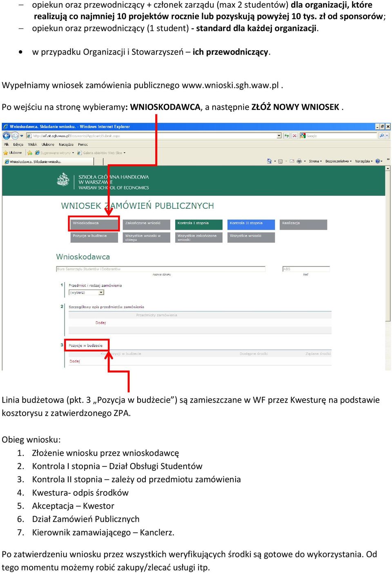Click the nazwa działu text field
Screen dimensions: 392x573
pyautogui.click(x=161, y=269)
